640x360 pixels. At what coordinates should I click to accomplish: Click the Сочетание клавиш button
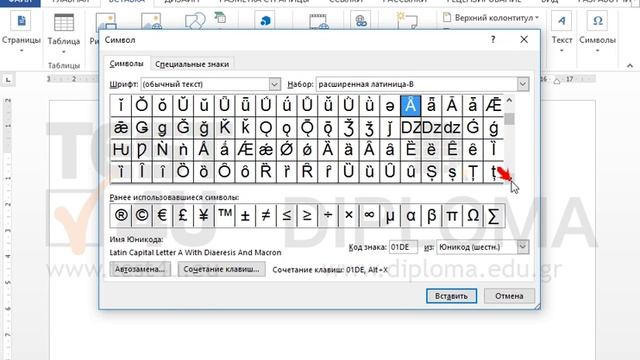point(221,269)
